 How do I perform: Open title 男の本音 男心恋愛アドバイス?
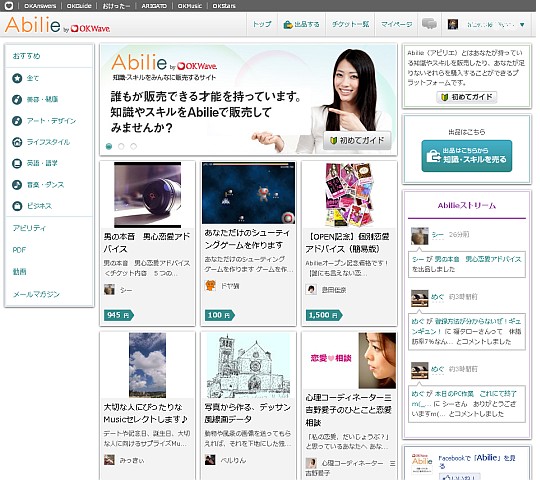click(147, 243)
